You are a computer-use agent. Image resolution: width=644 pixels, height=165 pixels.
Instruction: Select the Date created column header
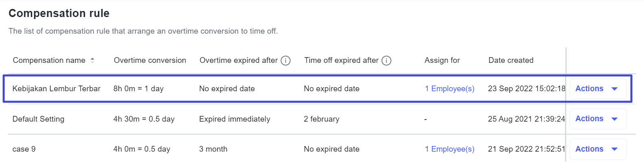click(x=511, y=60)
